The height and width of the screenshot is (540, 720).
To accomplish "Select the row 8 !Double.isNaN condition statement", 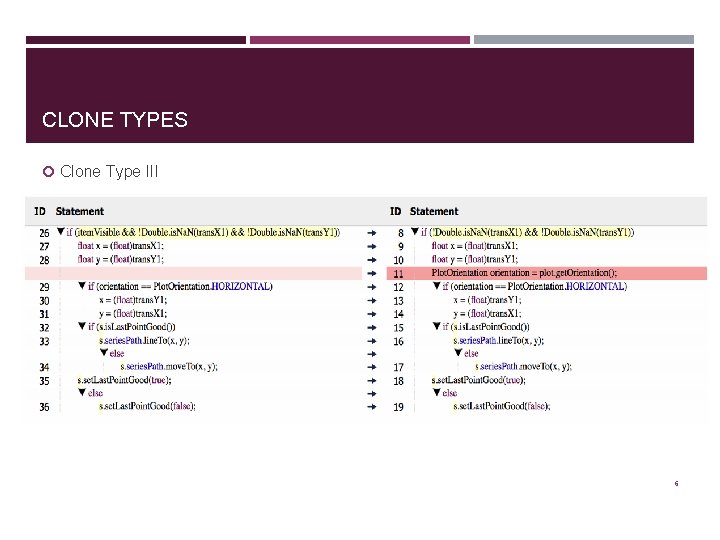I will click(x=528, y=232).
